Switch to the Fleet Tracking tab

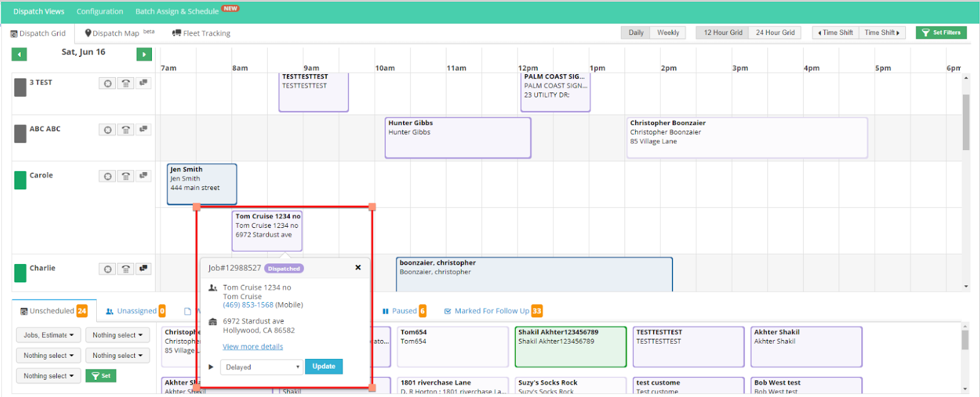tap(202, 33)
